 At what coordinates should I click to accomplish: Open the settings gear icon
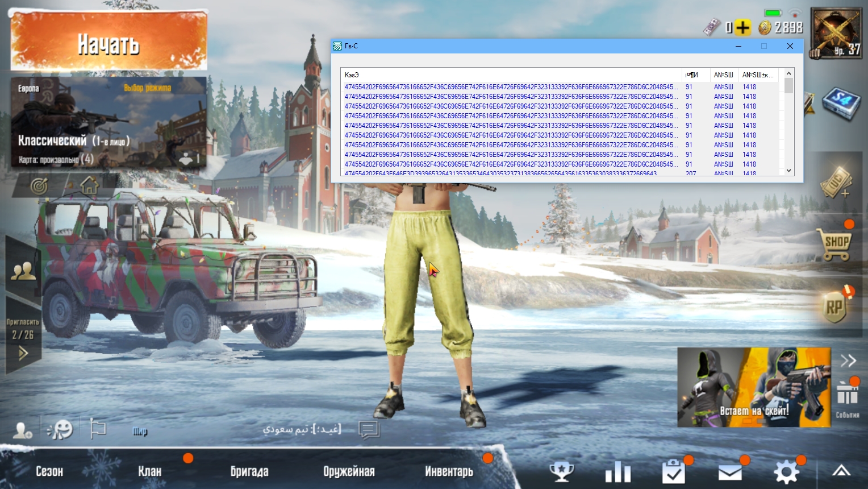tap(787, 472)
